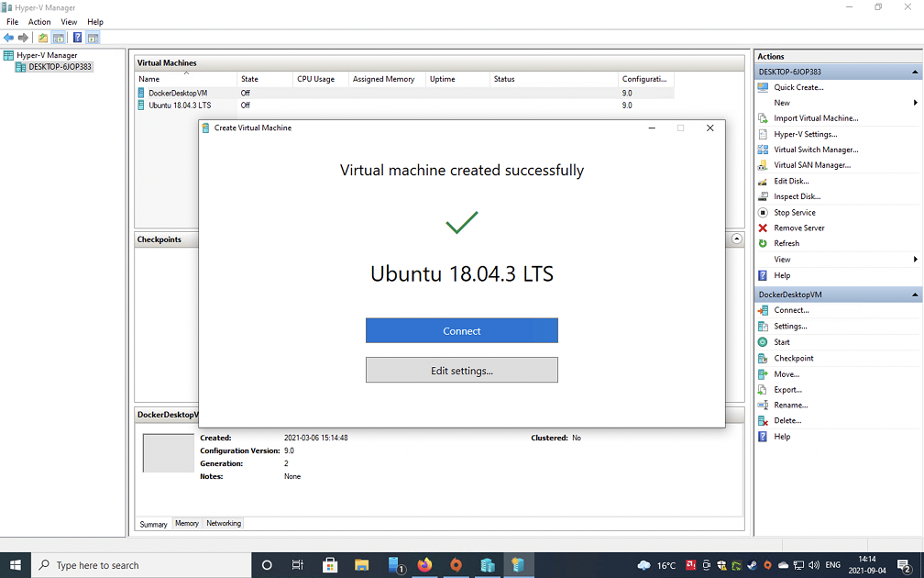Viewport: 924px width, 578px height.
Task: Click the taskbar search box
Action: 141,565
